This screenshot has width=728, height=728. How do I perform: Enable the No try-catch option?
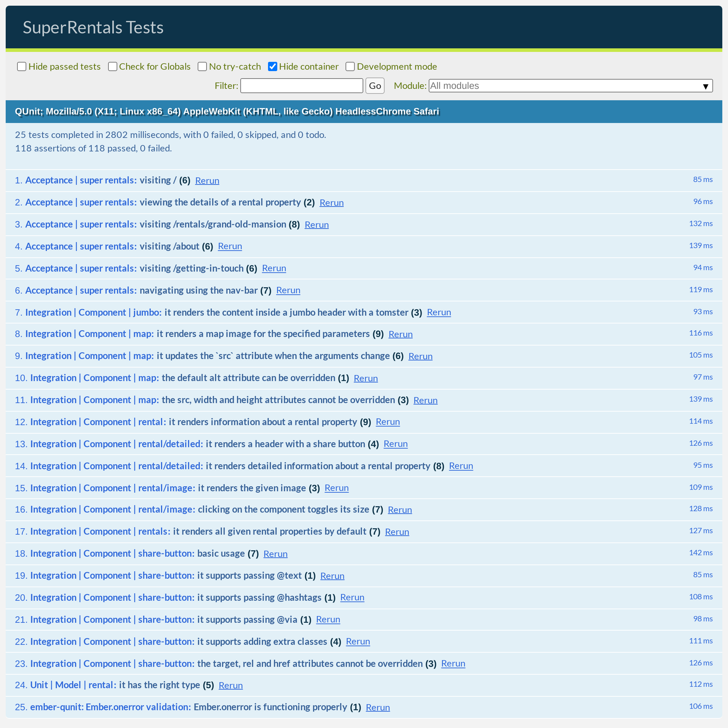click(202, 67)
